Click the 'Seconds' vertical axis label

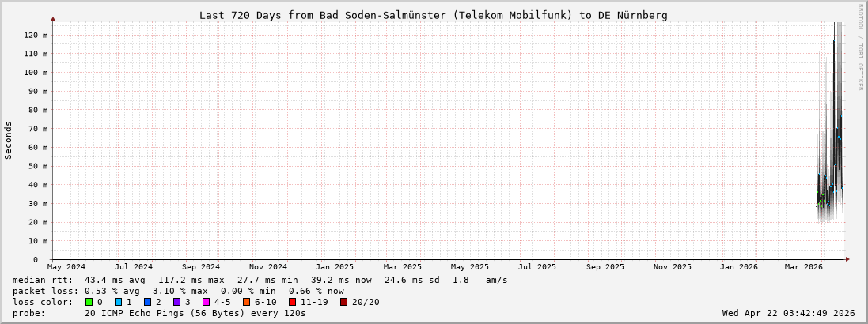pos(9,140)
